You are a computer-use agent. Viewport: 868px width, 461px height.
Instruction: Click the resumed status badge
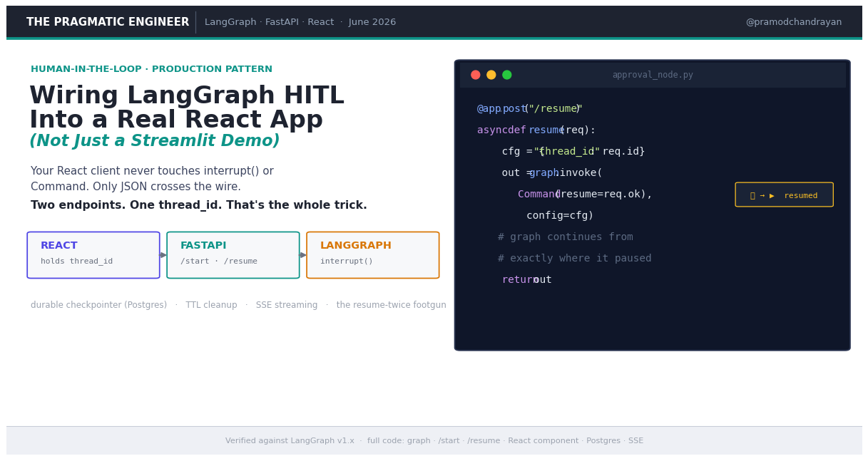784,195
